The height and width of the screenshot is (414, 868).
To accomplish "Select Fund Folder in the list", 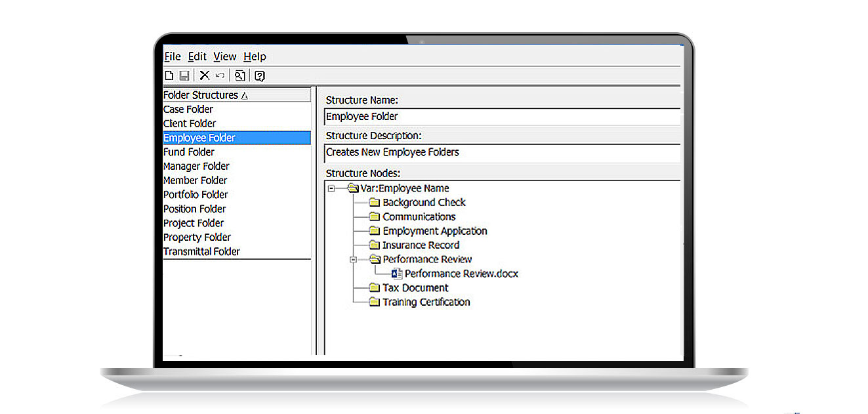I will (189, 152).
